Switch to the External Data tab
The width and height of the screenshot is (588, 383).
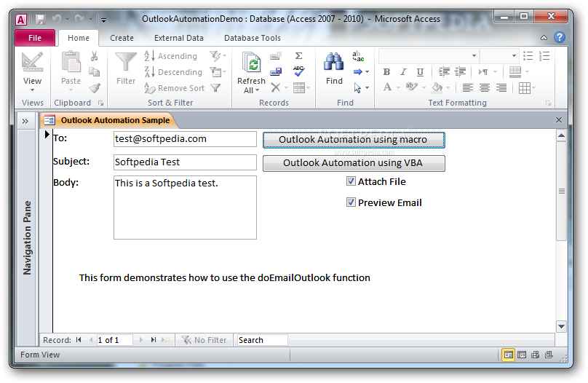tap(179, 38)
